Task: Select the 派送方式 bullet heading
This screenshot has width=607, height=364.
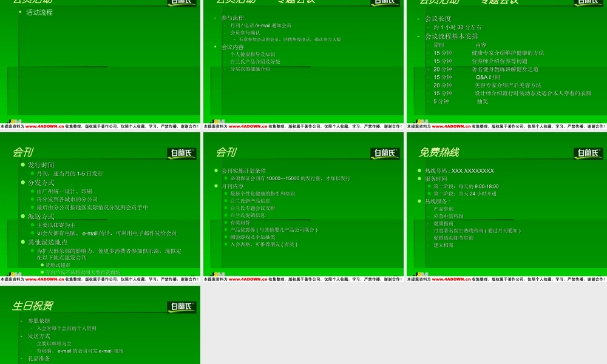Action: tap(41, 217)
